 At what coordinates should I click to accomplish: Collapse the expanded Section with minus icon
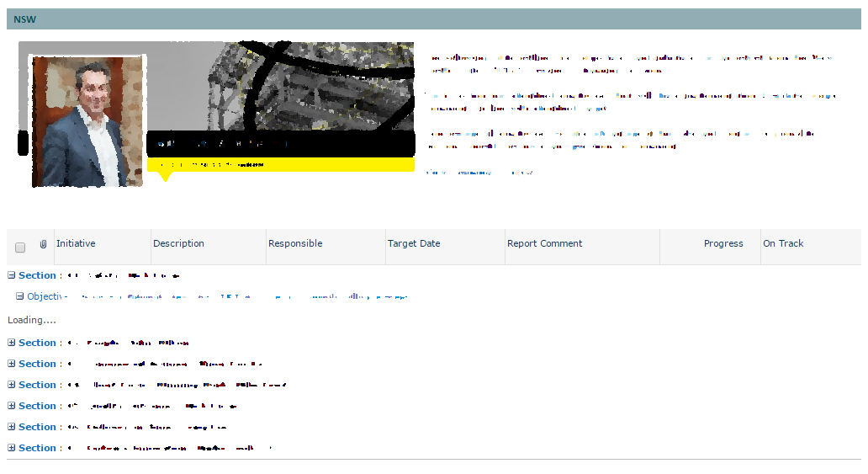[x=11, y=275]
